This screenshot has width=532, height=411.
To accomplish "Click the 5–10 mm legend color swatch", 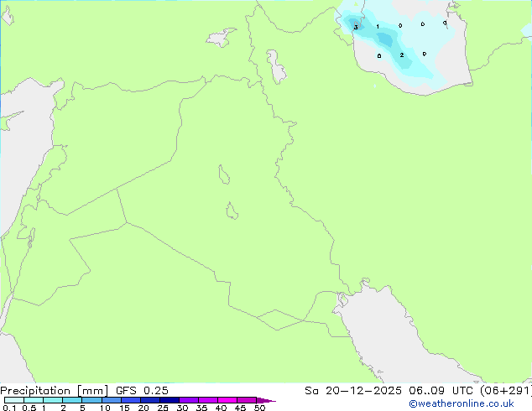I will 91,400.
